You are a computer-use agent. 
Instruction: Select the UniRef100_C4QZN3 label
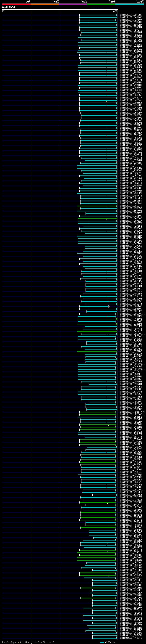131,427
